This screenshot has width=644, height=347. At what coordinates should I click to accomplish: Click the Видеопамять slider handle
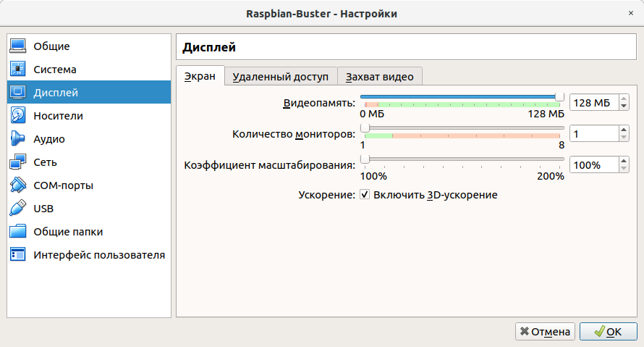tap(559, 96)
